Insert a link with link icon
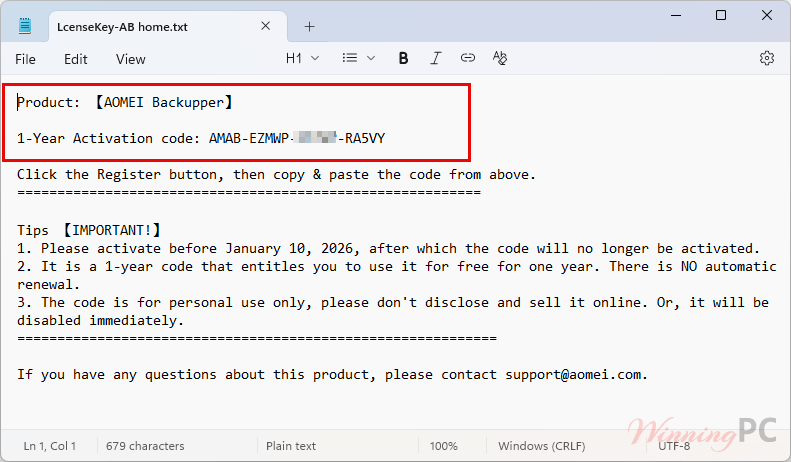Image resolution: width=791 pixels, height=462 pixels. coord(468,58)
